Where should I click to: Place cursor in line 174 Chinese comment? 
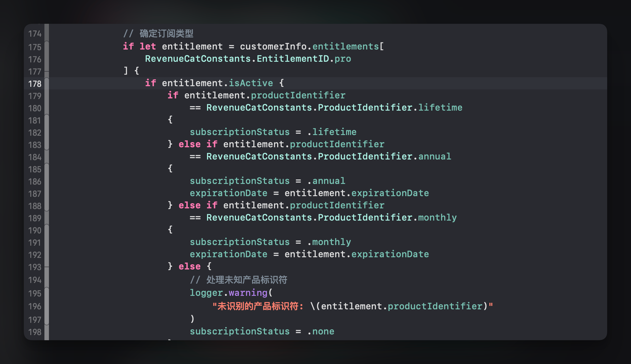click(166, 33)
